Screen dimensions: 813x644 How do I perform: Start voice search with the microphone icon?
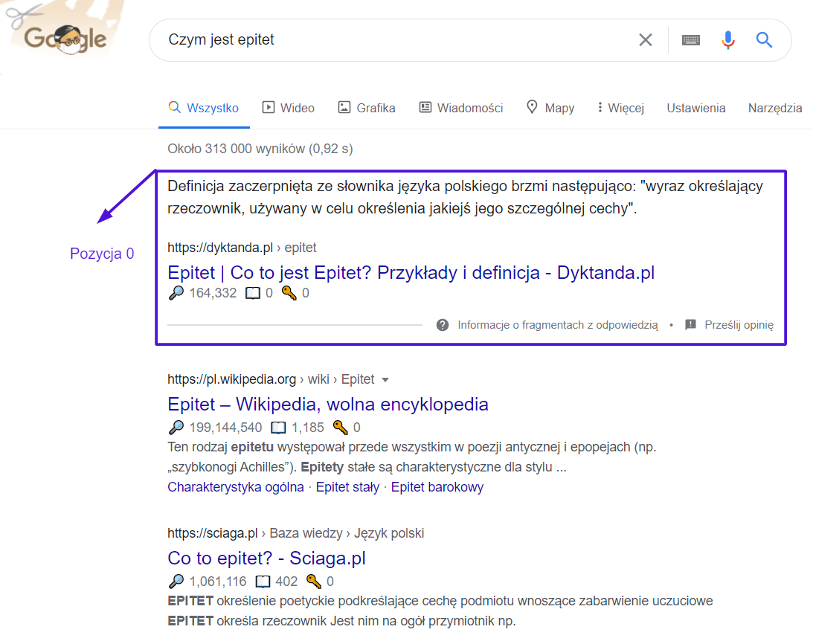tap(728, 40)
